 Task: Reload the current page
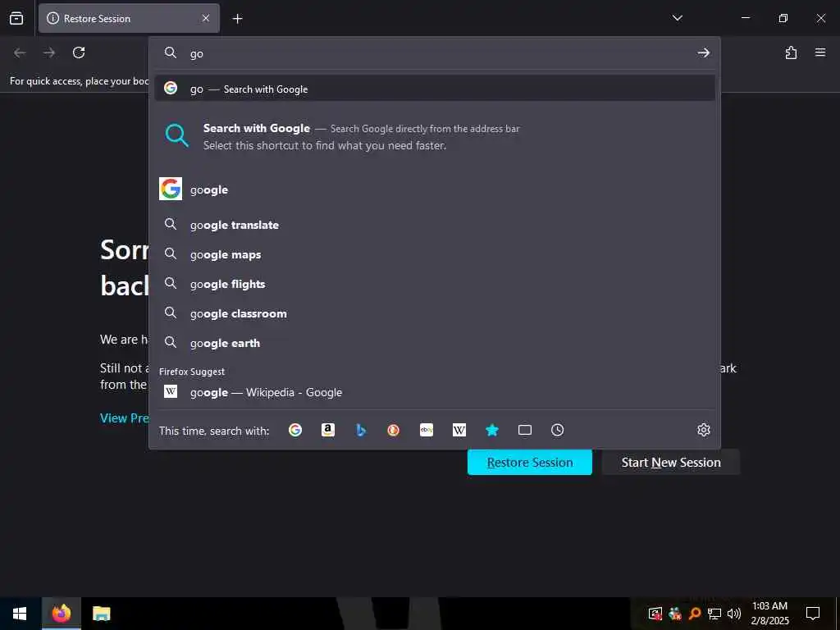[79, 52]
